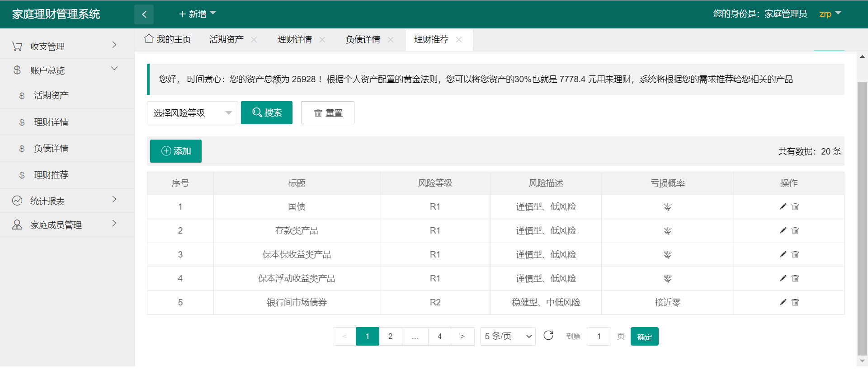Click the 家庭理财管理系统 title
Screen dimensions: 868x370
[56, 14]
